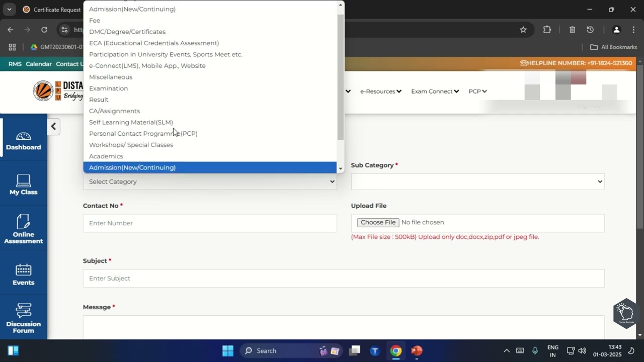Click the Select Category dropdown

tap(210, 182)
